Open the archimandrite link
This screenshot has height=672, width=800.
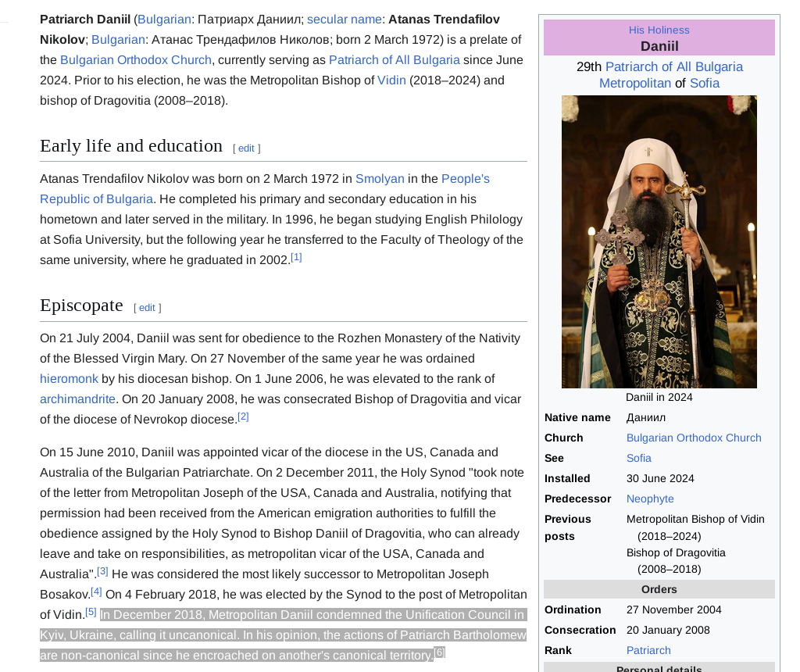tap(77, 399)
